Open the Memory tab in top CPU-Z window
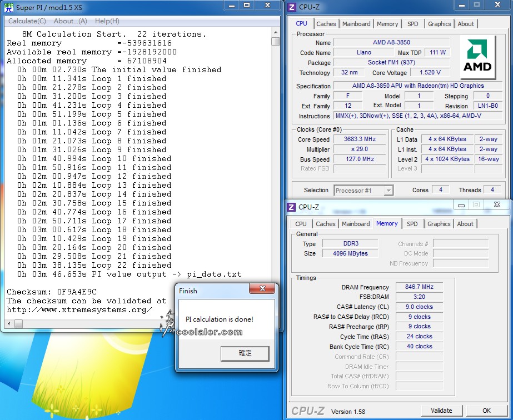Viewport: 513px width, 420px height. pos(387,24)
